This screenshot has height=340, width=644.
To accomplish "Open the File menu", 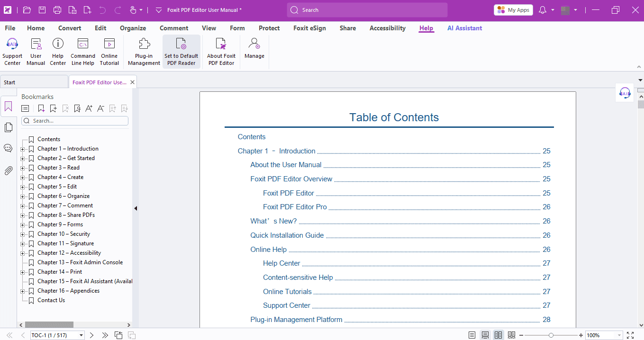I will (10, 28).
